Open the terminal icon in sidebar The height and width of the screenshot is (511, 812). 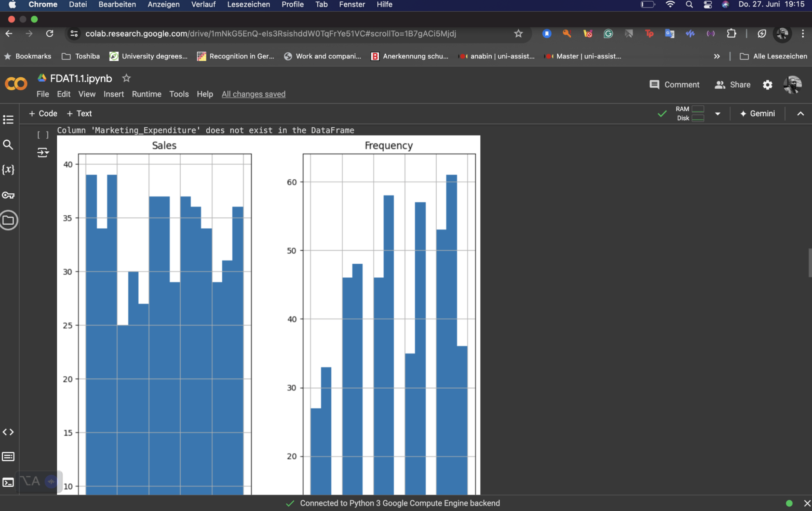click(x=8, y=482)
